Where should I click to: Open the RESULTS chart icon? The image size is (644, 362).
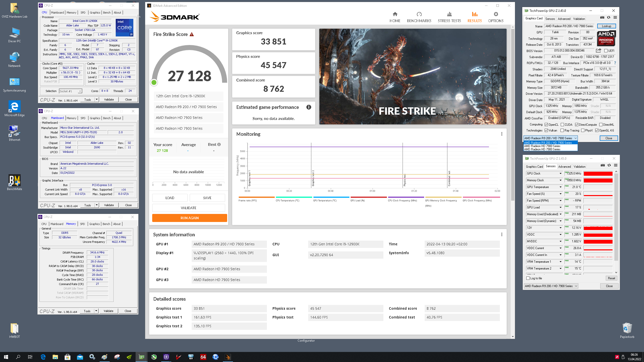(475, 14)
